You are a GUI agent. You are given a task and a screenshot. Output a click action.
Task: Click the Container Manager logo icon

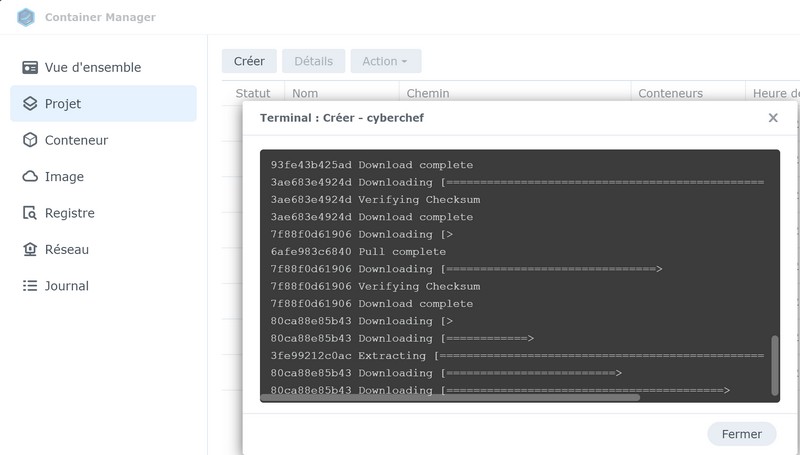pos(26,17)
